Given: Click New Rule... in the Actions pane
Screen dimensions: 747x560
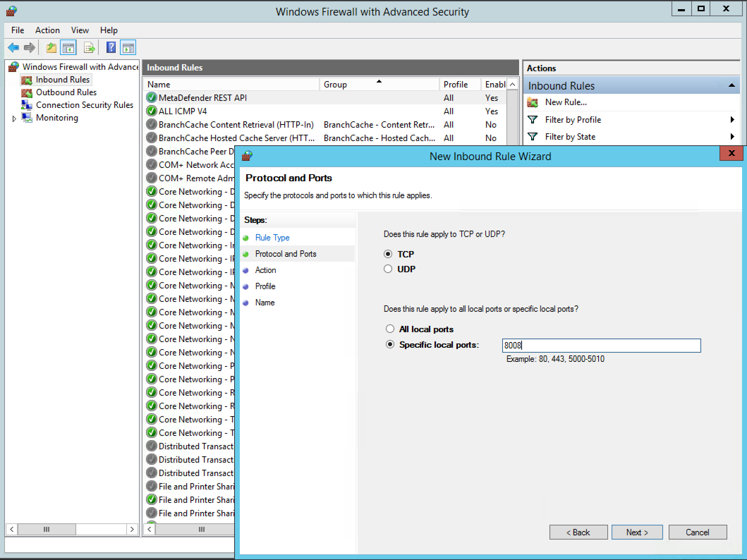Looking at the screenshot, I should pyautogui.click(x=566, y=102).
